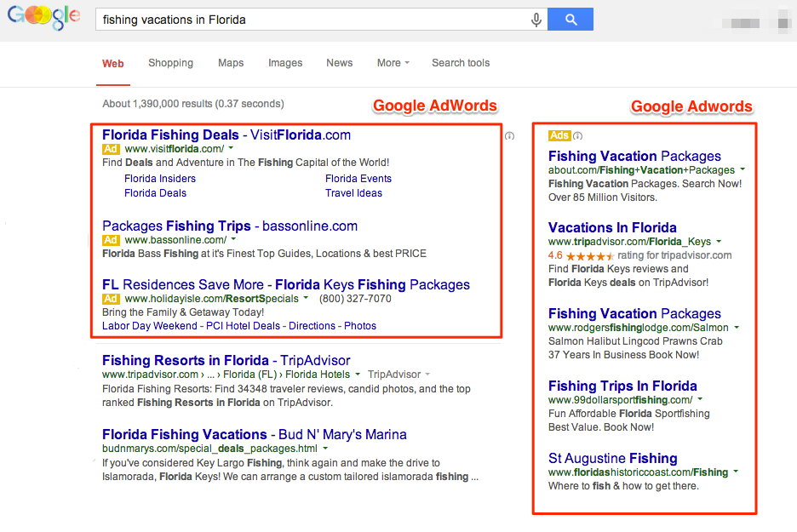Open the More dropdown menu
Screen dimensions: 797x532
tap(393, 63)
